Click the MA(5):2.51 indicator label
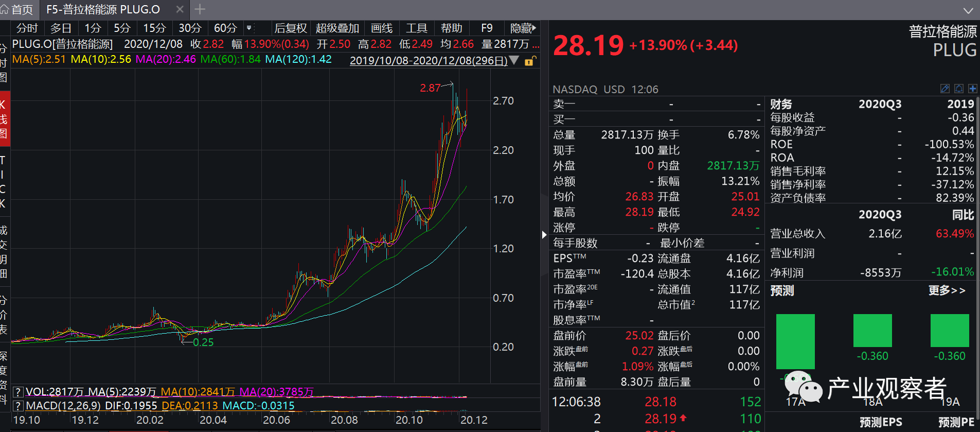This screenshot has width=980, height=432. point(39,59)
